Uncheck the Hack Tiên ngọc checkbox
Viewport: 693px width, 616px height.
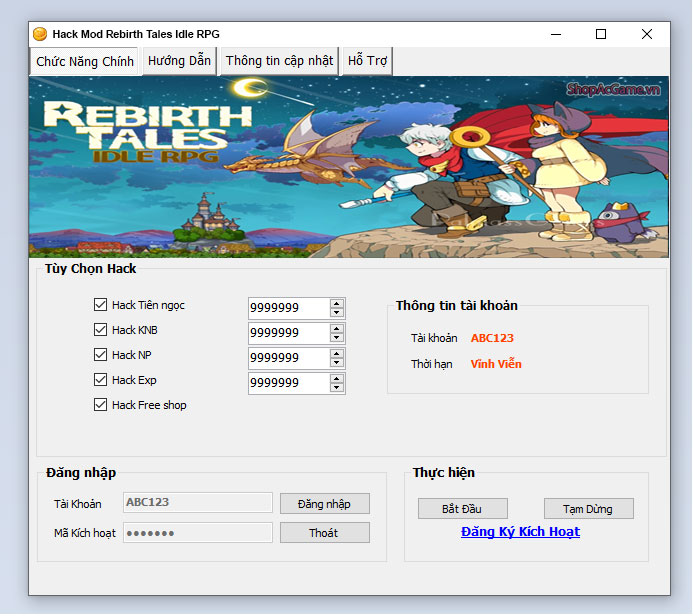click(x=100, y=304)
